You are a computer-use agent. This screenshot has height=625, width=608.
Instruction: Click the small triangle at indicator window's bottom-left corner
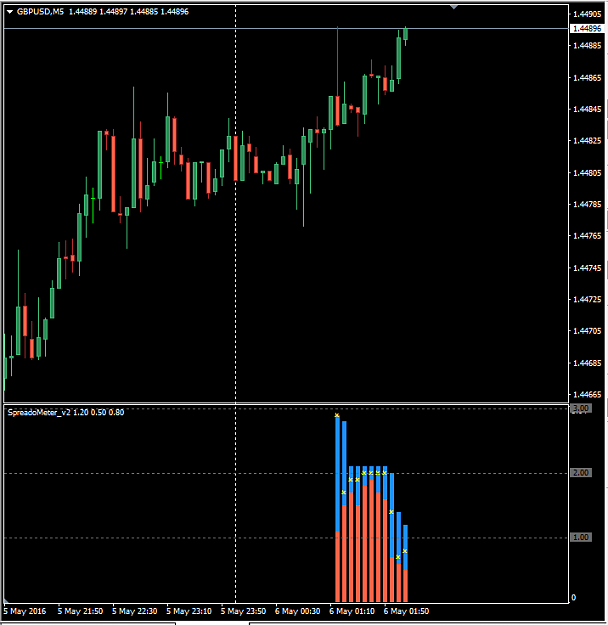pos(6,600)
